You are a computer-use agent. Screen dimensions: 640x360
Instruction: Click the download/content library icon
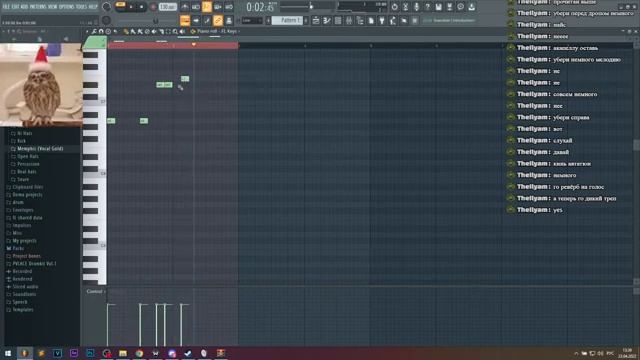[x=471, y=7]
